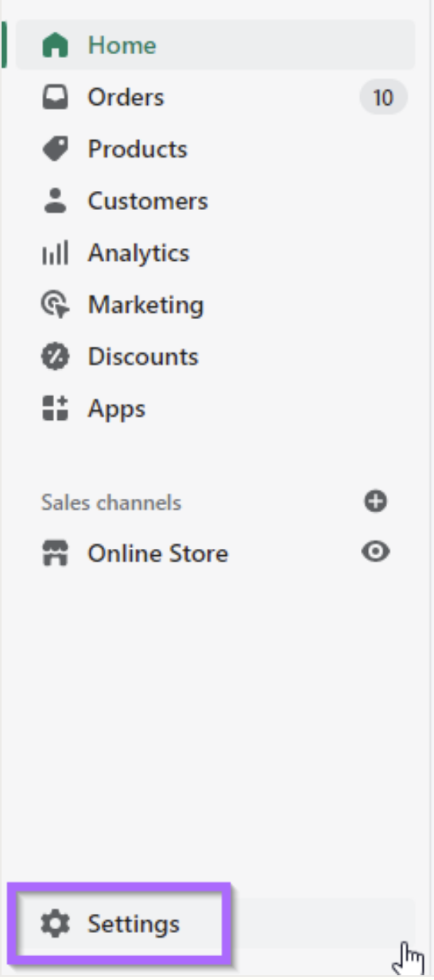Open the Settings label link
Viewport: 434px width, 980px height.
[x=134, y=924]
